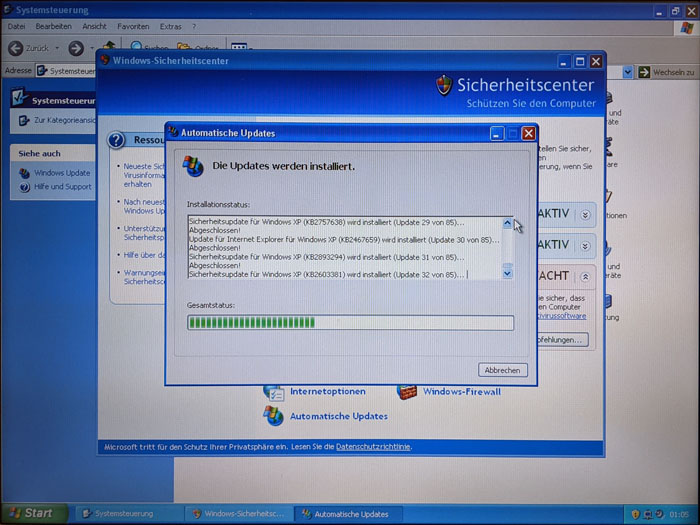Open Hilfe und Support under Siehe auch
700x525 pixels.
coord(62,187)
